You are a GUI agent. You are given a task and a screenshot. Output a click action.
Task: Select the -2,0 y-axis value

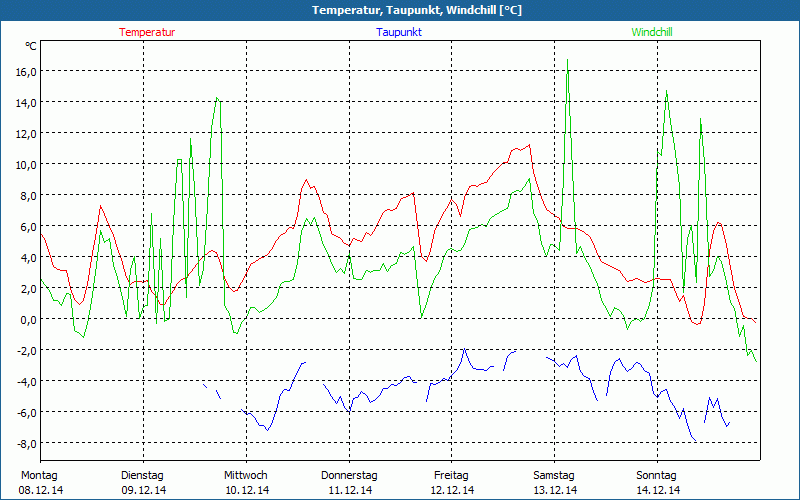pos(27,351)
